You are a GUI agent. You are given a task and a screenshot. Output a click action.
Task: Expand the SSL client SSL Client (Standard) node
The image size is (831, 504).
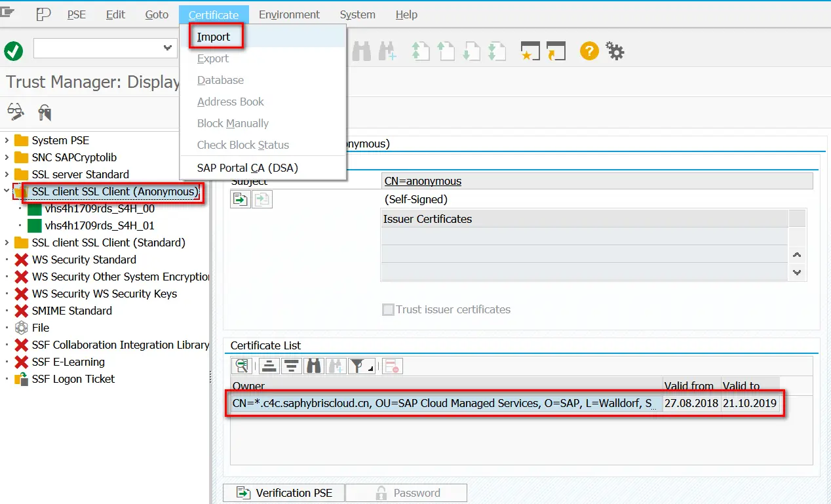[7, 242]
